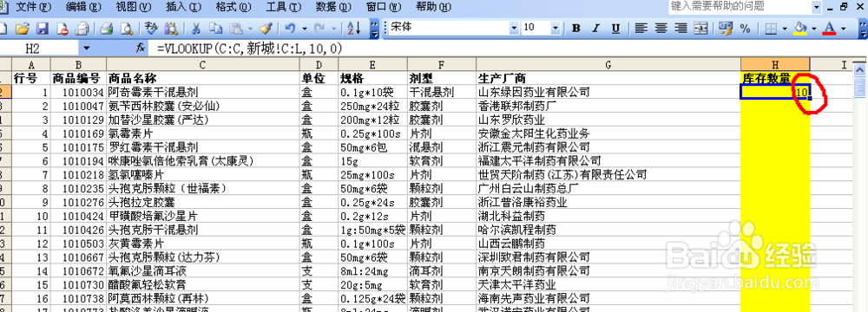
Task: Apply red font color A icon
Action: [x=829, y=29]
